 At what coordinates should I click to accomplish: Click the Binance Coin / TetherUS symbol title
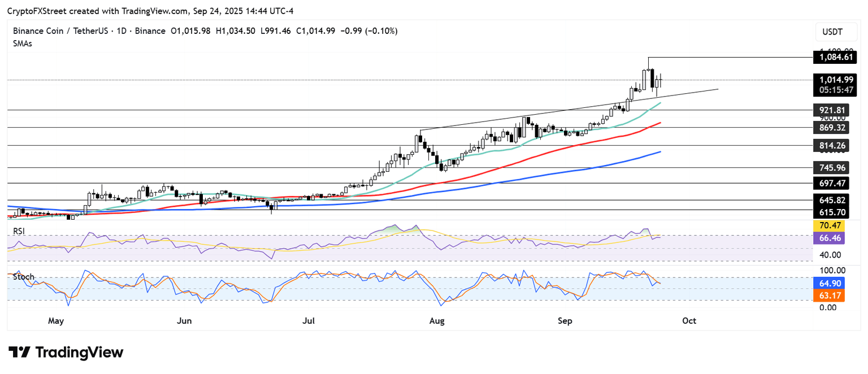[68, 31]
